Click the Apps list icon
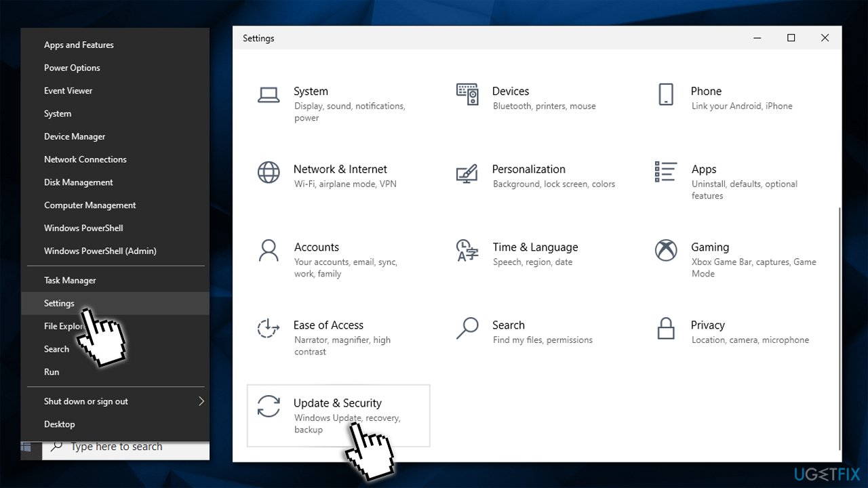 click(x=666, y=172)
